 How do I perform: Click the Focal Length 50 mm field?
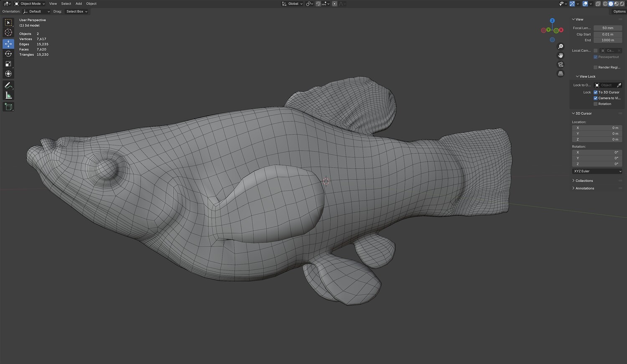coord(608,28)
